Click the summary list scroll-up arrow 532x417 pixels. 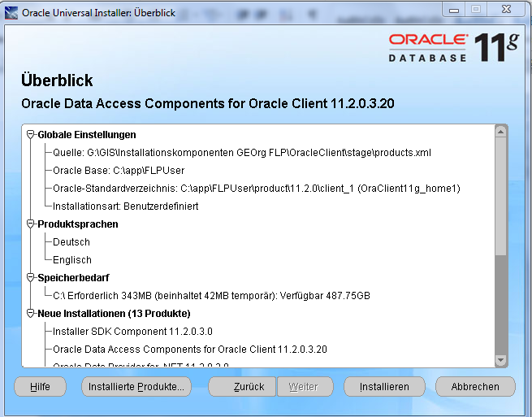point(501,132)
